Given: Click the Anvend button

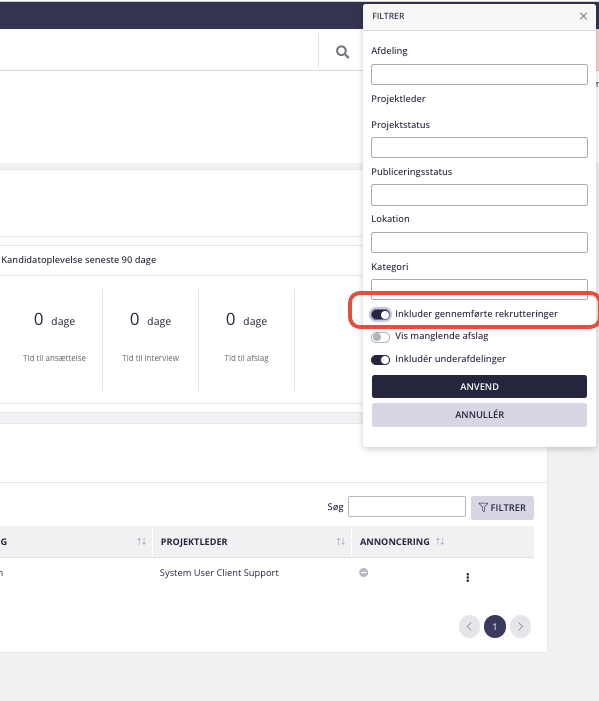Looking at the screenshot, I should (479, 387).
